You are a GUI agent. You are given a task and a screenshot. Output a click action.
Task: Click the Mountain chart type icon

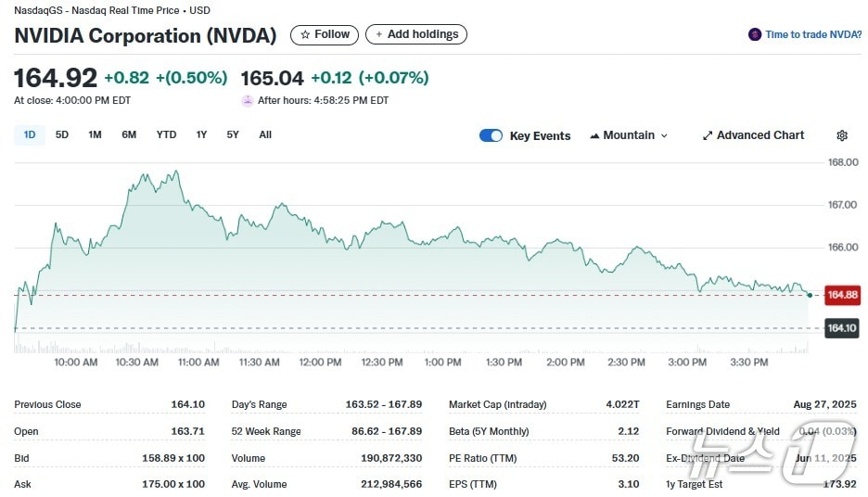(x=594, y=135)
